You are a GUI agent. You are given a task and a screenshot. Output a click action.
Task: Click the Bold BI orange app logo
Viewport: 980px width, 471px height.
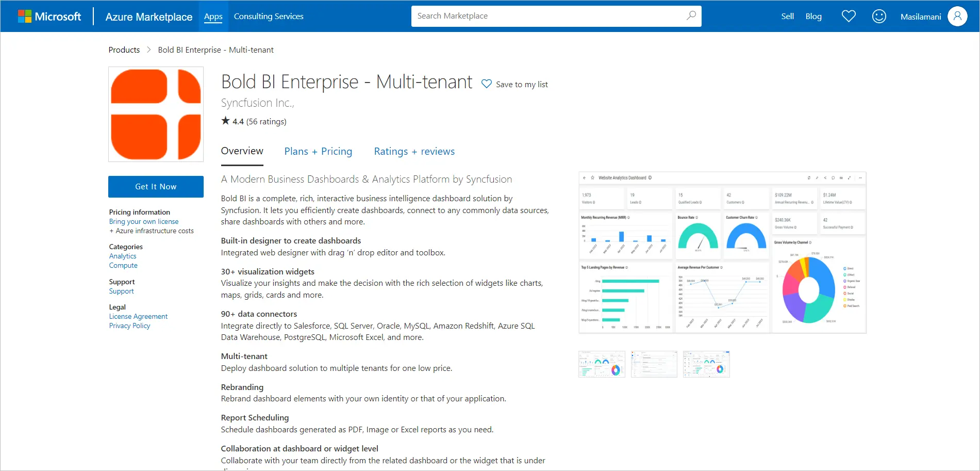click(x=156, y=115)
